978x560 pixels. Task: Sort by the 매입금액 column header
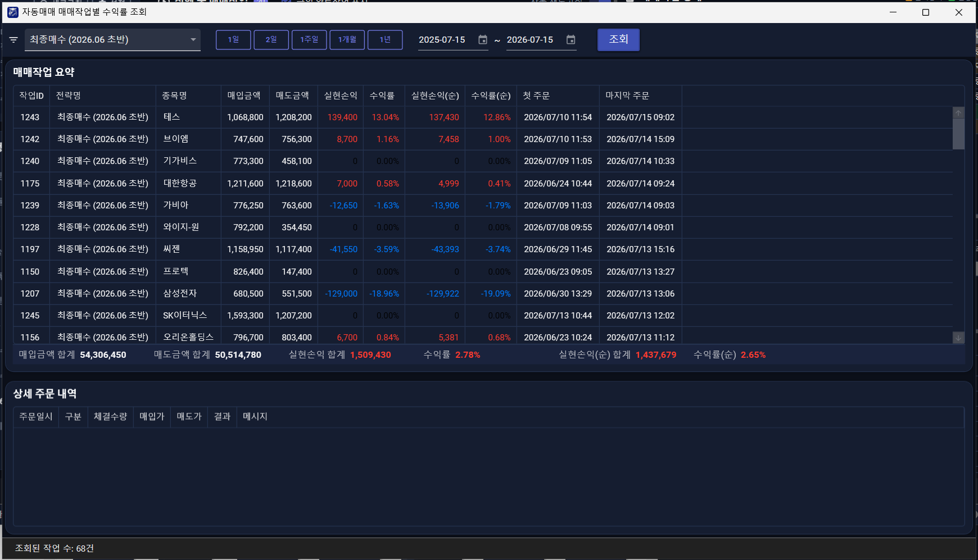tap(245, 95)
